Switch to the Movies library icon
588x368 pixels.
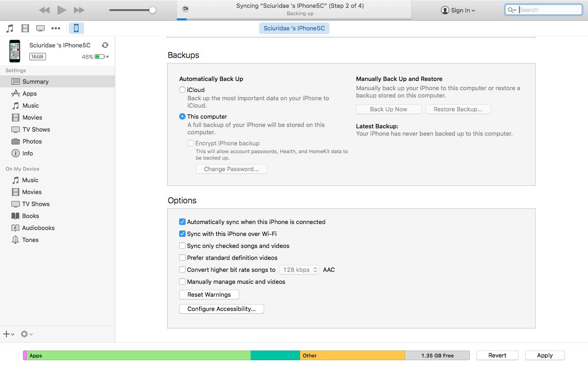point(25,29)
